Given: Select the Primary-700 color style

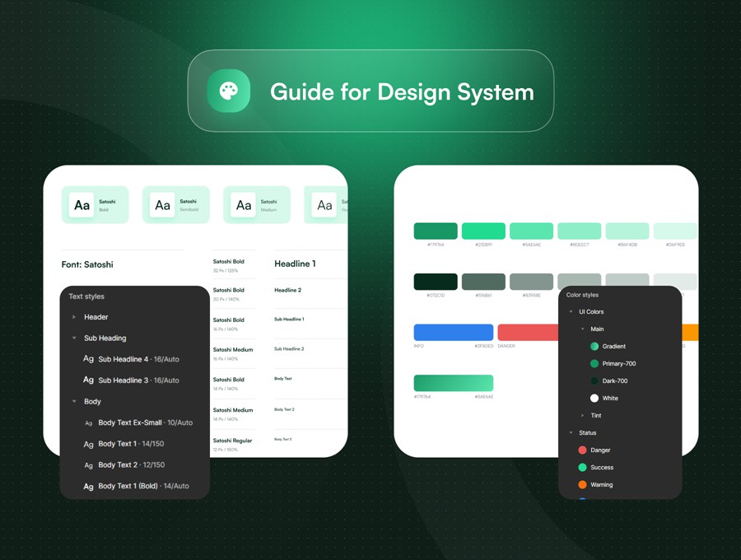Looking at the screenshot, I should 618,364.
